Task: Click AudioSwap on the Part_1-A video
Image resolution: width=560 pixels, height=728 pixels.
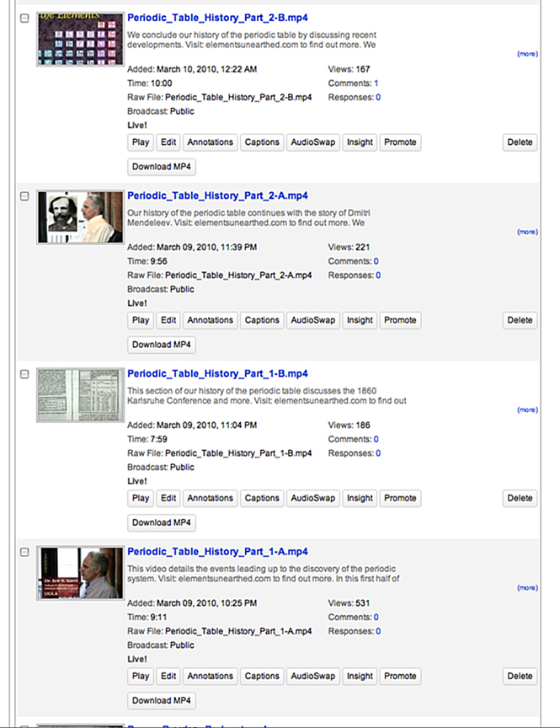Action: tap(313, 676)
